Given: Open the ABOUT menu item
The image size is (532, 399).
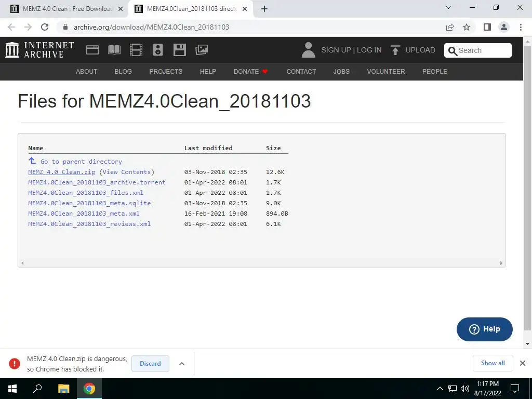Looking at the screenshot, I should (x=87, y=72).
